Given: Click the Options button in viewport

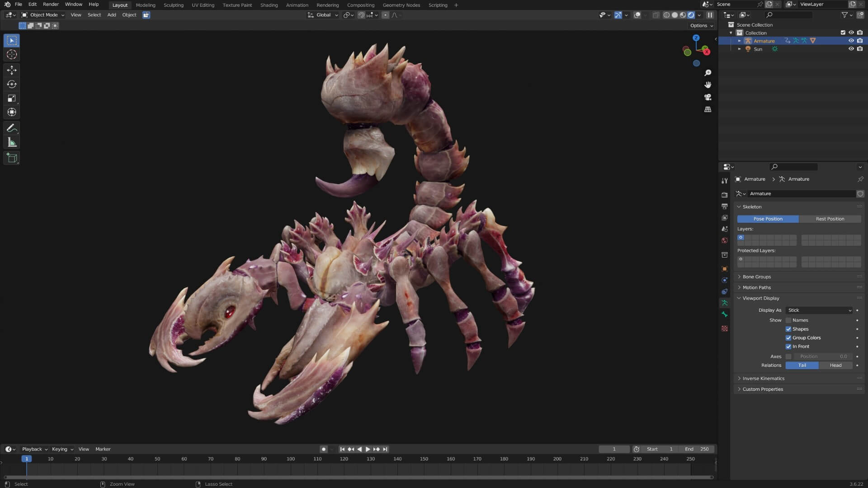Looking at the screenshot, I should coord(702,26).
